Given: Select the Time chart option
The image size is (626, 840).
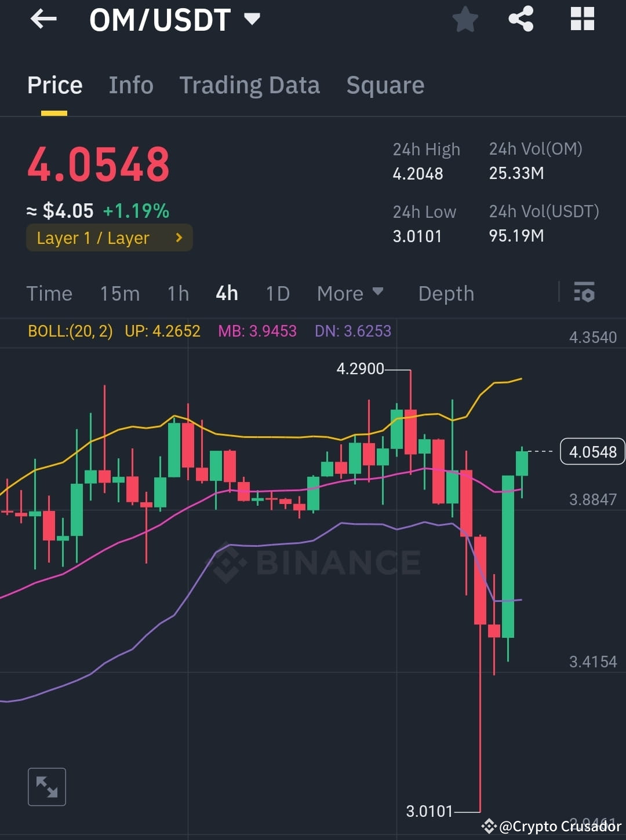Looking at the screenshot, I should [x=49, y=293].
